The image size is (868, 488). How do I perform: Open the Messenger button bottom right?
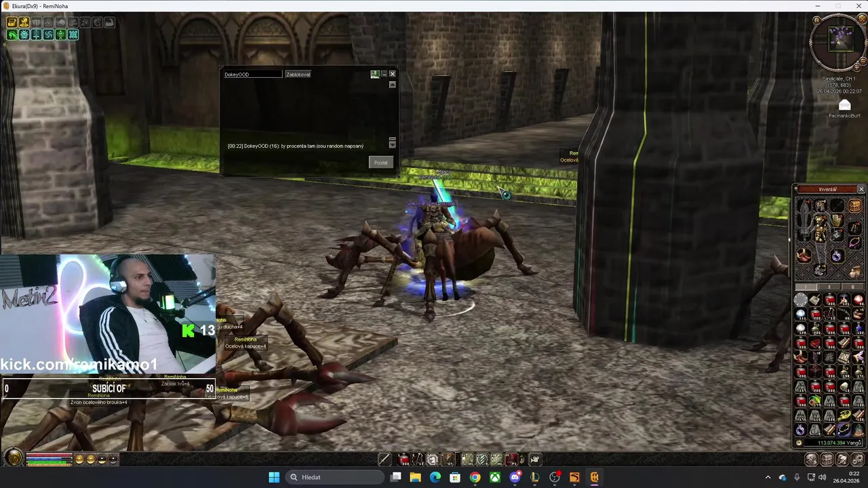tap(842, 460)
